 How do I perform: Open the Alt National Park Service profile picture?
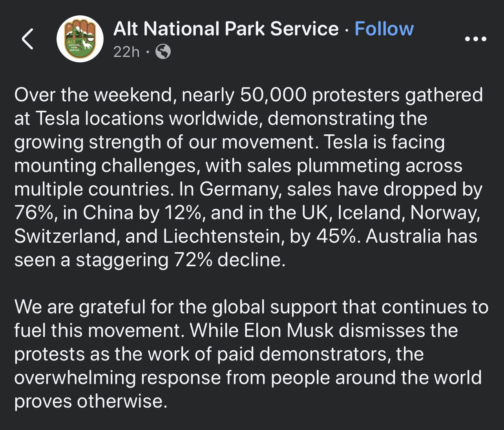tap(80, 38)
